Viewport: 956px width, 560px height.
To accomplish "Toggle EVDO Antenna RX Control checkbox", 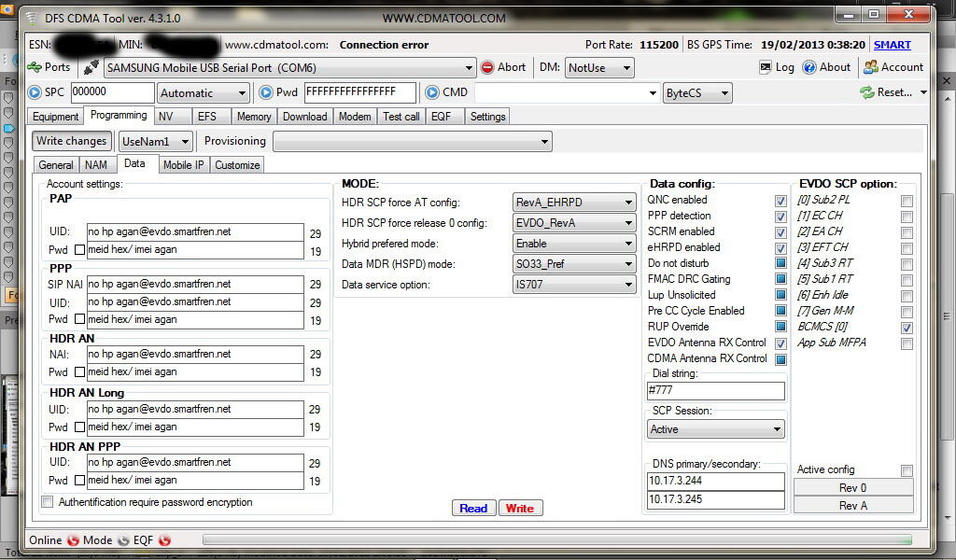I will pyautogui.click(x=780, y=343).
